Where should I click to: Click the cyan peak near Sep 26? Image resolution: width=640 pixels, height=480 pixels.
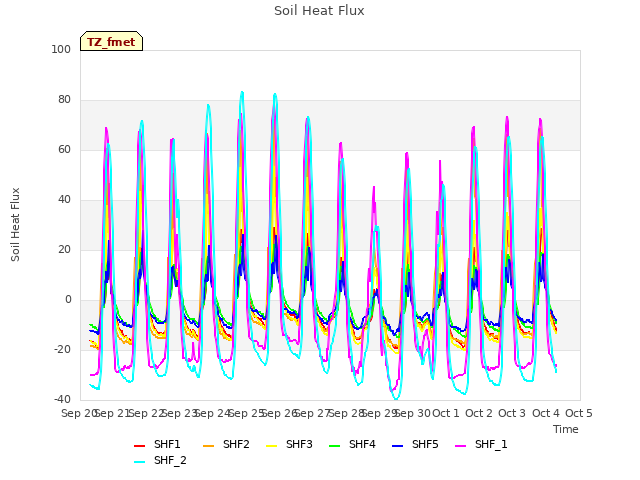(x=275, y=95)
